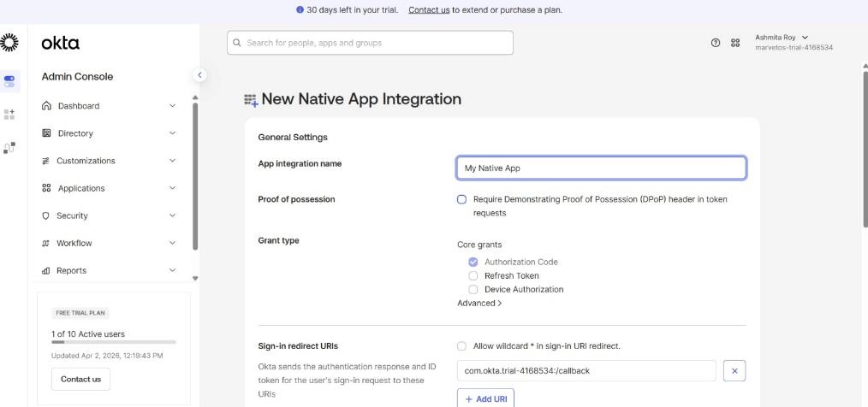868x407 pixels.
Task: Click the okta wordmark logo
Action: click(x=60, y=43)
